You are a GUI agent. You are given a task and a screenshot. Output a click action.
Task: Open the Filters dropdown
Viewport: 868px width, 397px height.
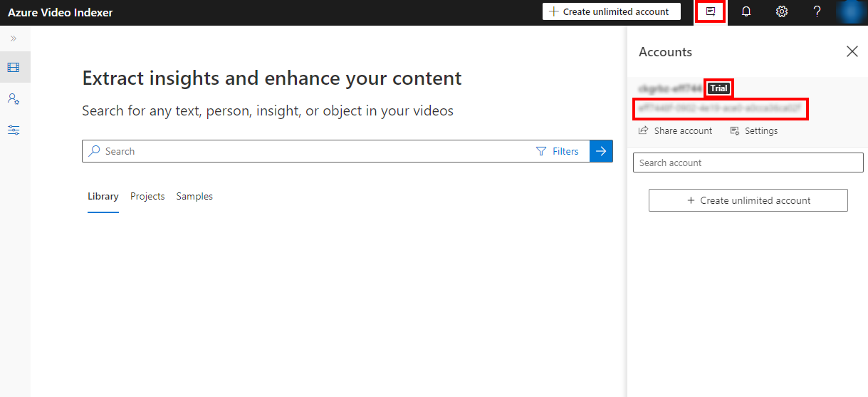tap(558, 151)
